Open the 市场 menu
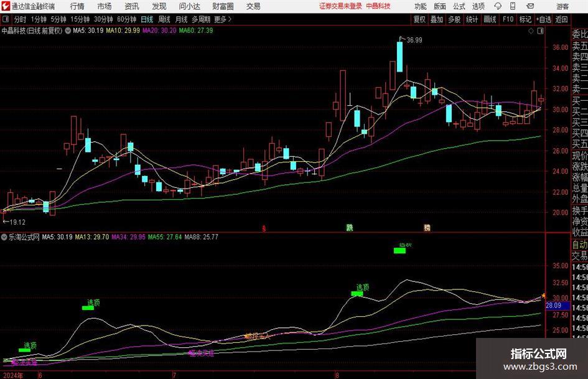This screenshot has height=379, width=588. pos(105,6)
